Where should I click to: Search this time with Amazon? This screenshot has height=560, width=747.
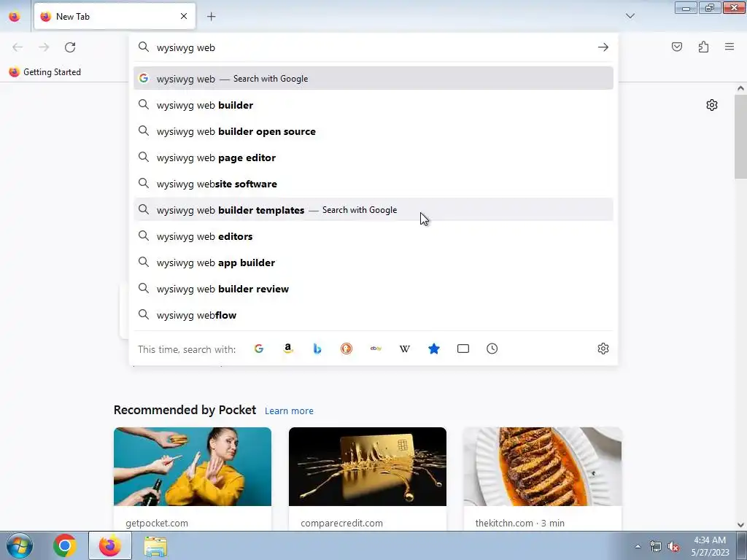point(287,349)
